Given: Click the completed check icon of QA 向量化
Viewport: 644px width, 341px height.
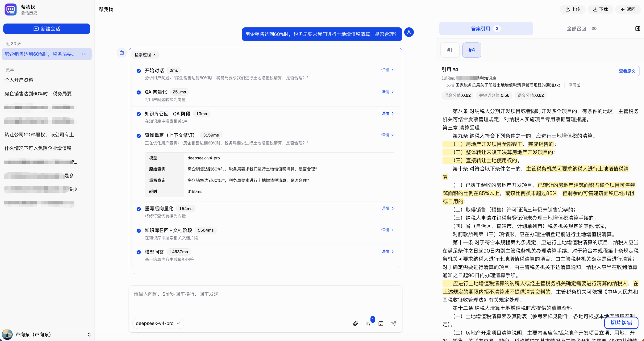Looking at the screenshot, I should (139, 92).
